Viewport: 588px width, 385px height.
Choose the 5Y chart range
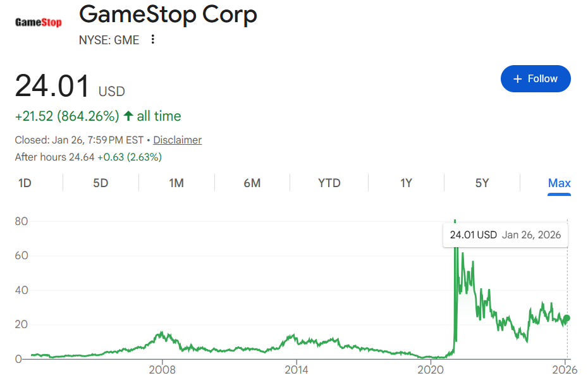click(x=482, y=183)
